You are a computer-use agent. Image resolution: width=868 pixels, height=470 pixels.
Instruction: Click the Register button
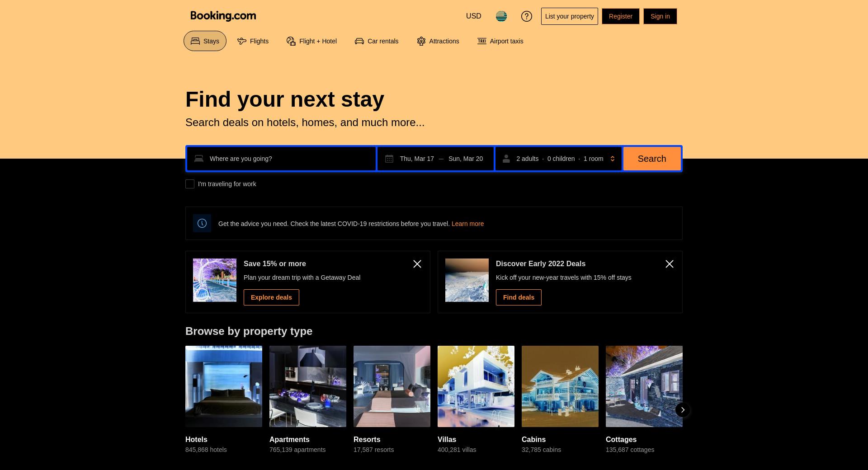[621, 16]
